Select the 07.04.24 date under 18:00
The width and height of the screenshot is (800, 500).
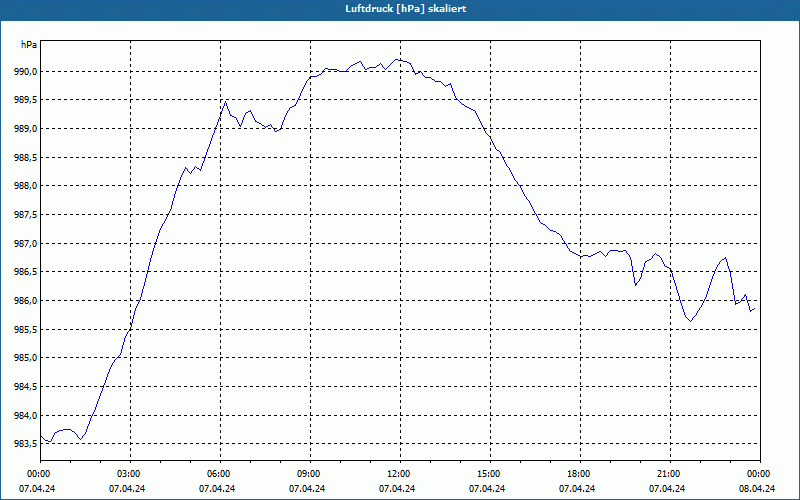pos(577,488)
